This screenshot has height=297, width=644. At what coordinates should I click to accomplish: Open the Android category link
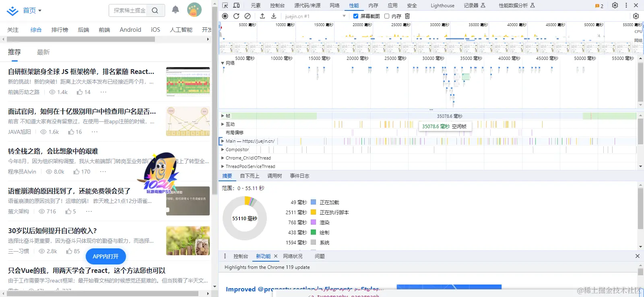130,30
